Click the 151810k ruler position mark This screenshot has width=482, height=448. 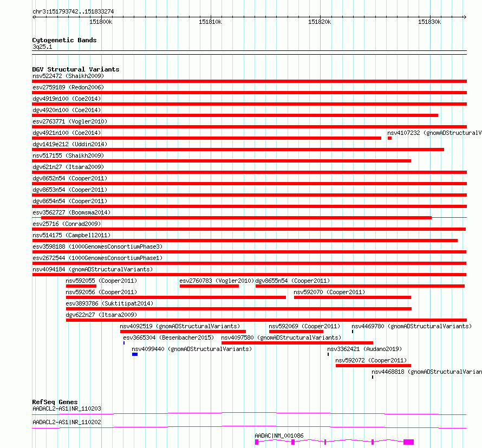(210, 22)
